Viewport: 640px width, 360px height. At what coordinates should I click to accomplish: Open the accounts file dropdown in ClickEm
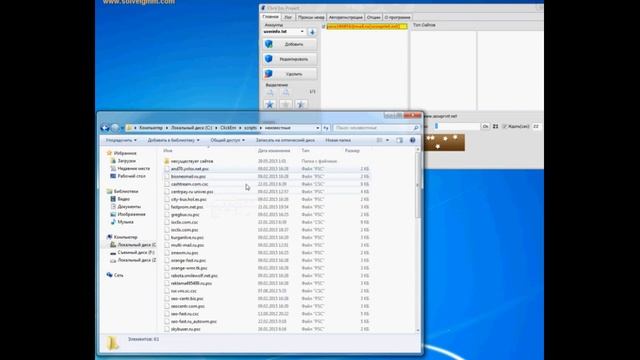302,31
